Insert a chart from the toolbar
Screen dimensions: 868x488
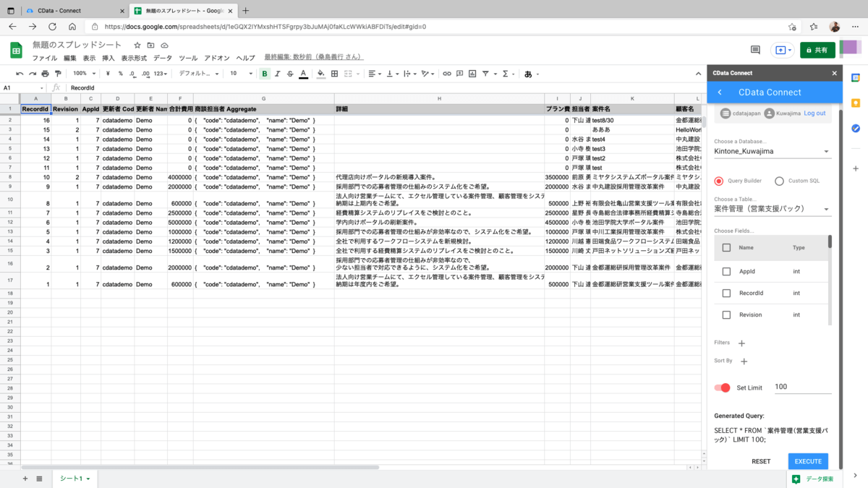click(x=472, y=74)
